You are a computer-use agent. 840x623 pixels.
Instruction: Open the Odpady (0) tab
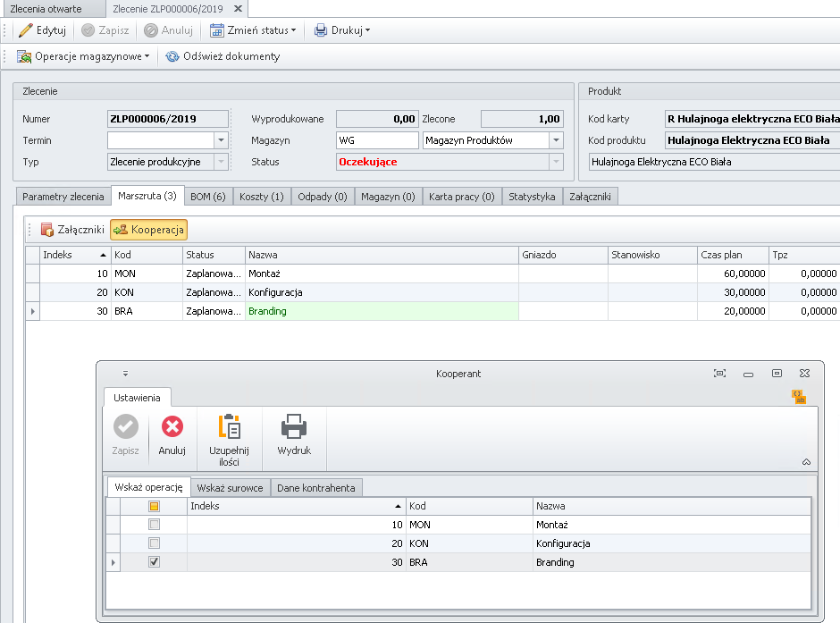coord(323,197)
